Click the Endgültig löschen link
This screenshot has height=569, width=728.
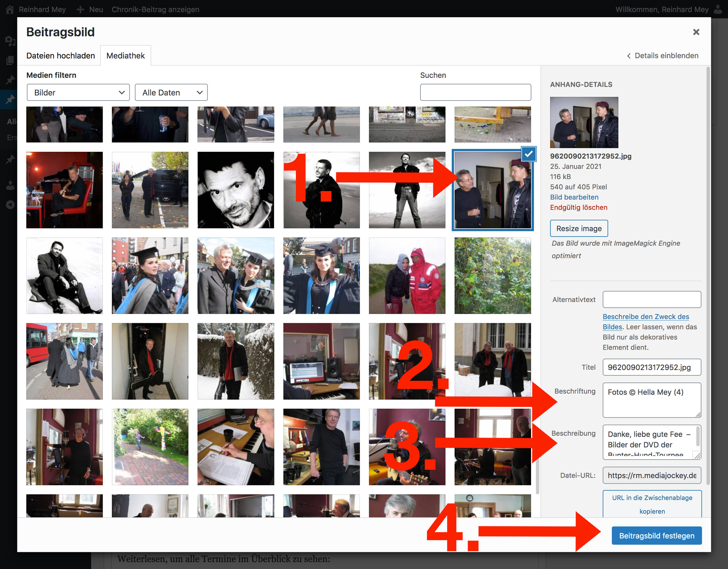[x=578, y=207]
